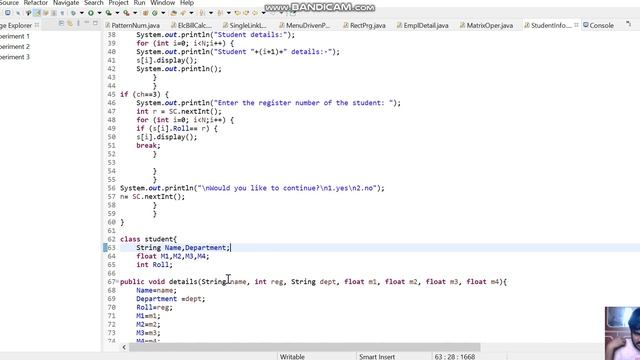Select Experiment 3 project in Package Explorer
640x360 pixels.
click(x=15, y=57)
